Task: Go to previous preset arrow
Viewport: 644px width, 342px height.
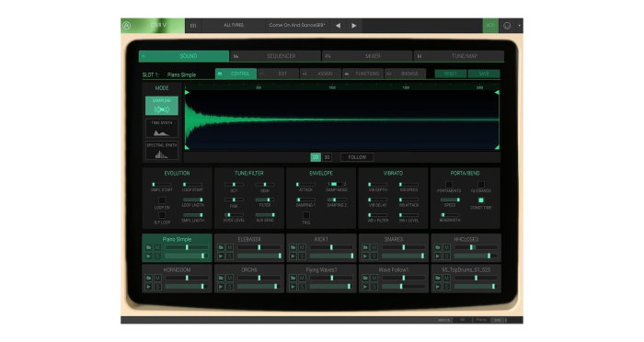Action: point(338,26)
